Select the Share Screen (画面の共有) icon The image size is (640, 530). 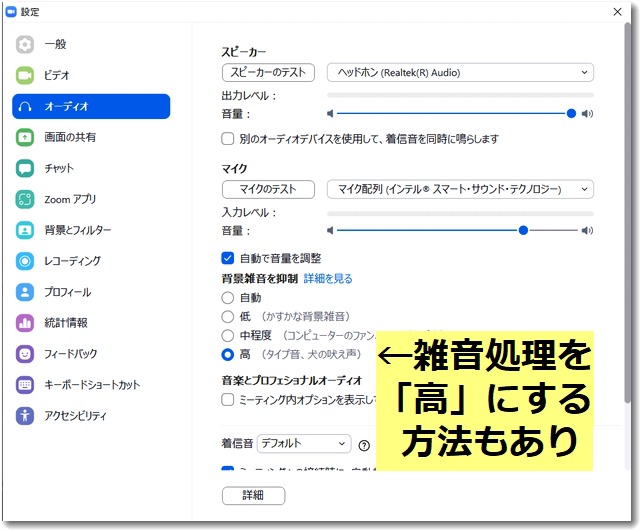click(26, 137)
